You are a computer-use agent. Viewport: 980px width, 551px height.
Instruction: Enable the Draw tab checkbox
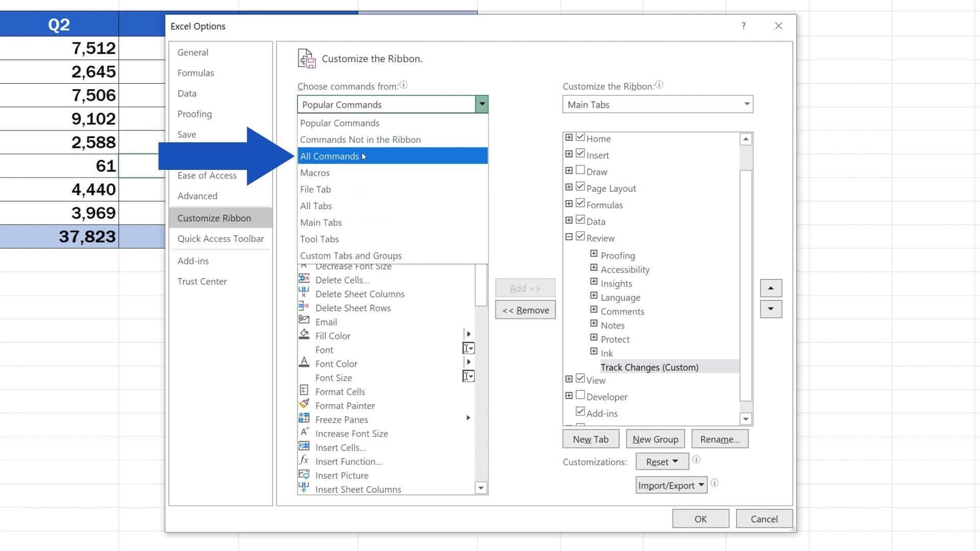pyautogui.click(x=580, y=170)
